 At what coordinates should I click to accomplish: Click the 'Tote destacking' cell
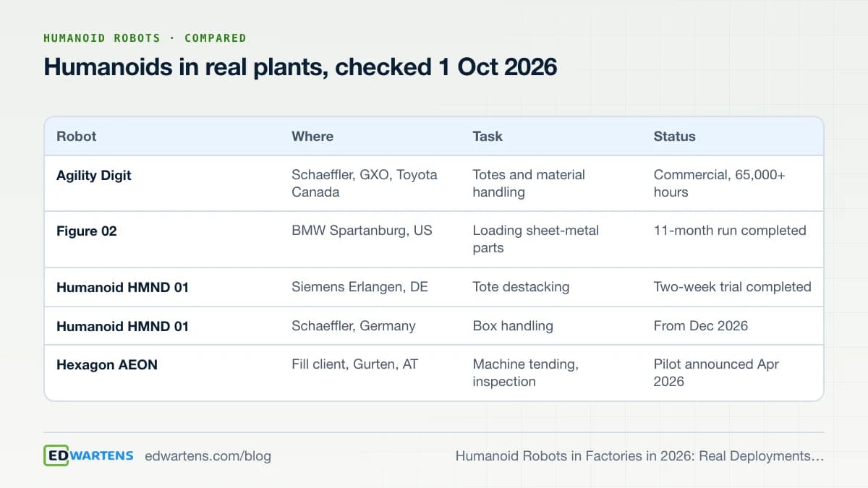pyautogui.click(x=521, y=287)
